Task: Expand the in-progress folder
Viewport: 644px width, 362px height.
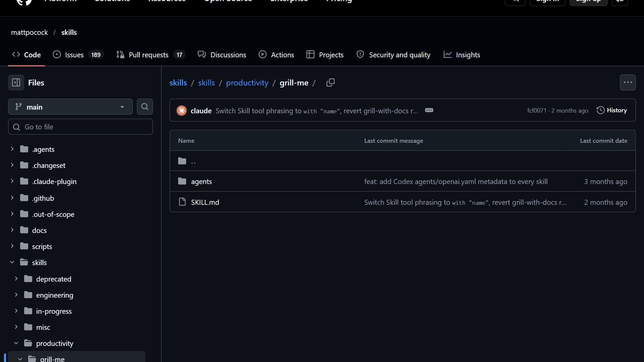Action: pyautogui.click(x=16, y=311)
